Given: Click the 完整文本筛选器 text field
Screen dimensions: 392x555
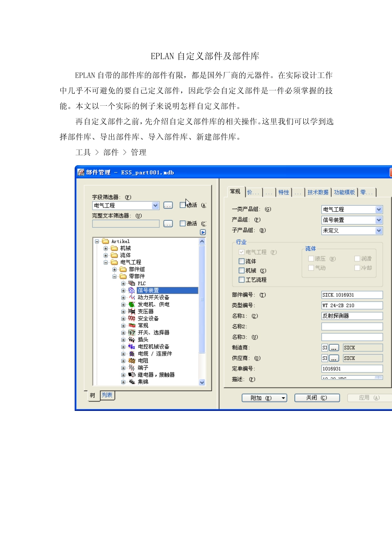Looking at the screenshot, I should coord(126,223).
